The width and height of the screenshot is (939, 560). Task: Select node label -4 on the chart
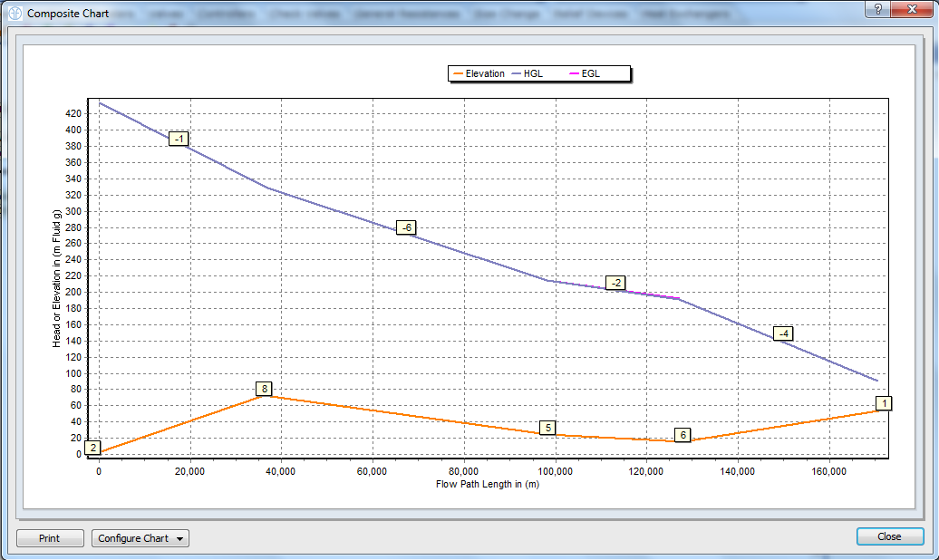[782, 333]
